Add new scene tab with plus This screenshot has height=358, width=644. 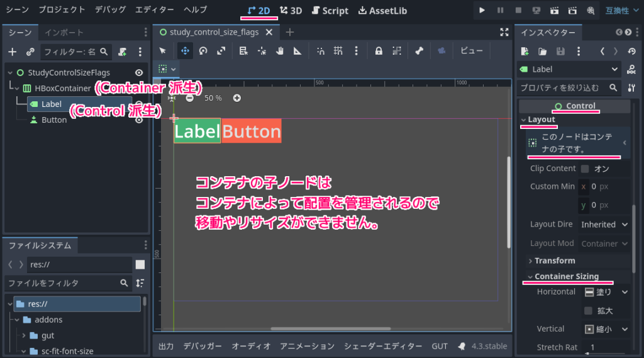(289, 32)
